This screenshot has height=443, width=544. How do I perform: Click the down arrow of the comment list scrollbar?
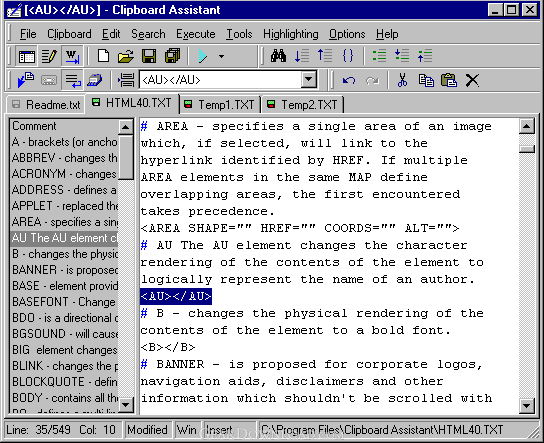[x=126, y=404]
